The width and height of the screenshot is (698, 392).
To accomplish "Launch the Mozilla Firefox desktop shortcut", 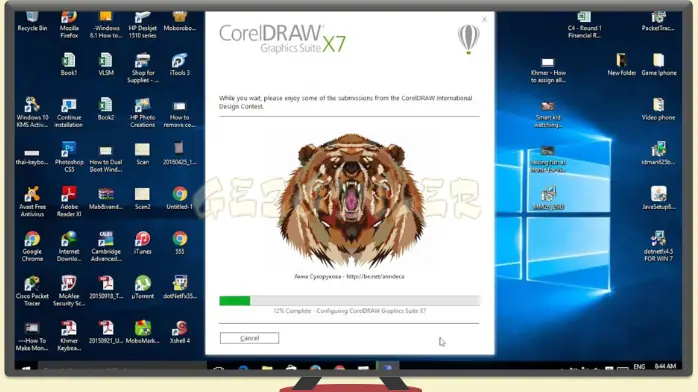I will click(69, 25).
